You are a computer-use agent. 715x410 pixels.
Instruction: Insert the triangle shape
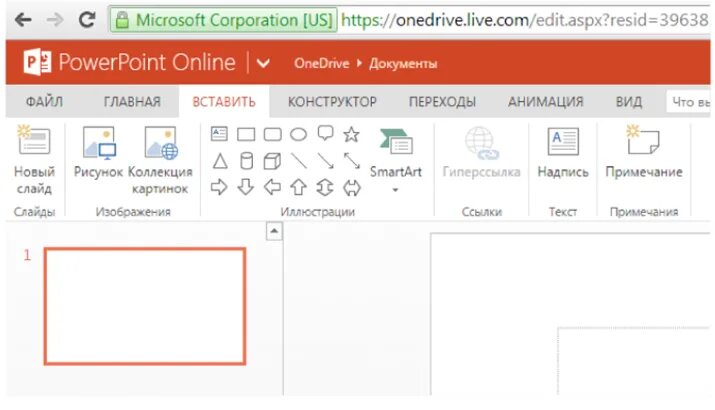(x=220, y=161)
